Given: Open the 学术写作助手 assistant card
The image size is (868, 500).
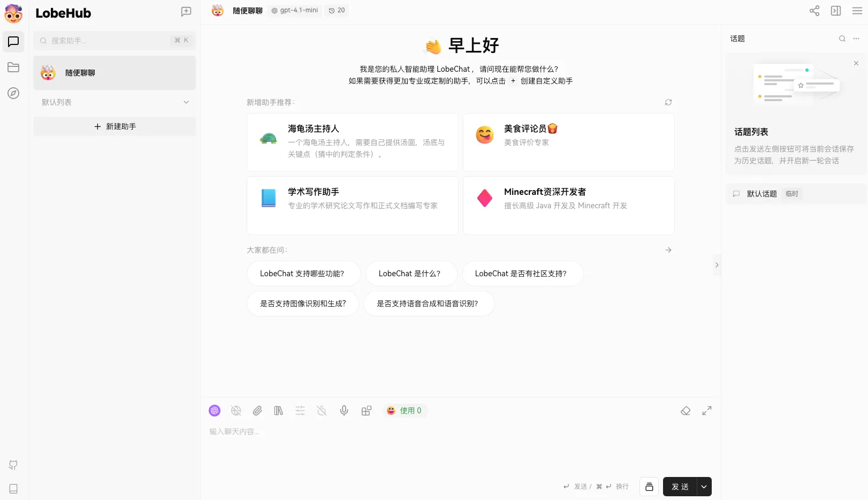Looking at the screenshot, I should [353, 206].
